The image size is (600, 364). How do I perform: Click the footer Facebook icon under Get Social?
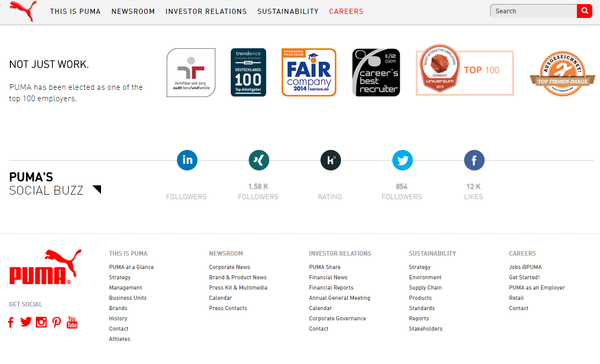pyautogui.click(x=11, y=322)
